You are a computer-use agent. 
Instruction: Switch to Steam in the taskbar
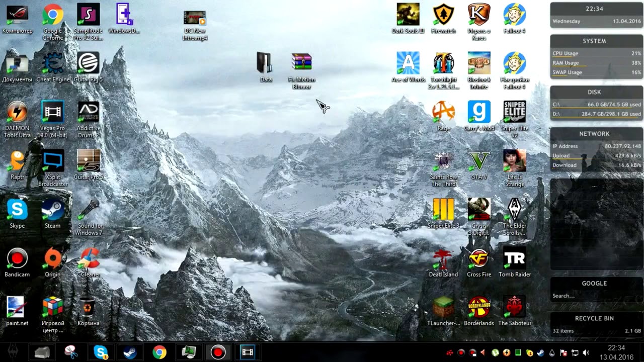[x=130, y=352]
